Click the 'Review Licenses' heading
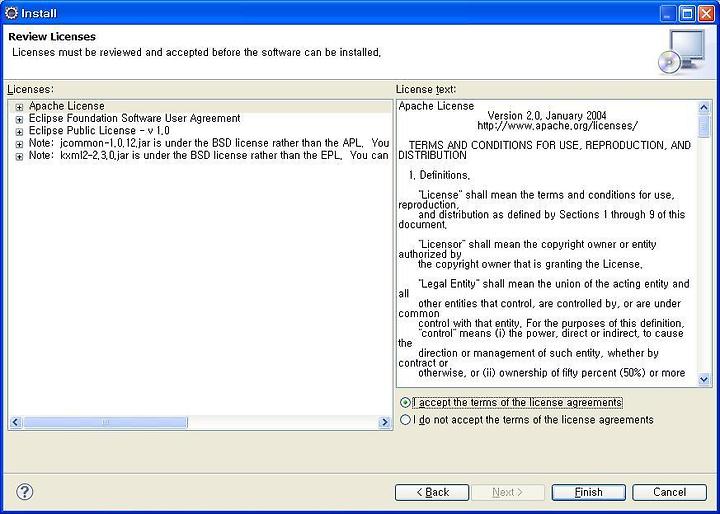720x514 pixels. coord(52,37)
